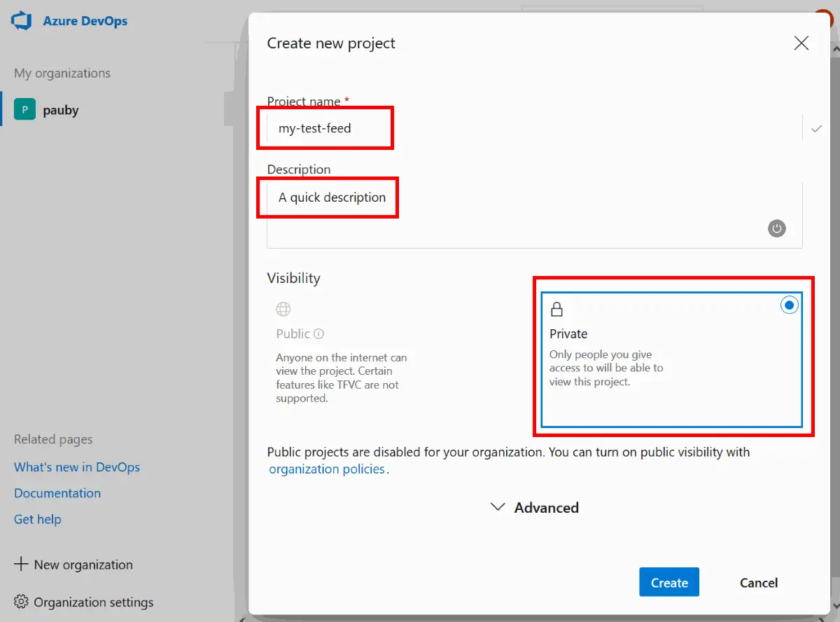The height and width of the screenshot is (622, 840).
Task: Expand the Advanced section chevron
Action: click(x=498, y=507)
